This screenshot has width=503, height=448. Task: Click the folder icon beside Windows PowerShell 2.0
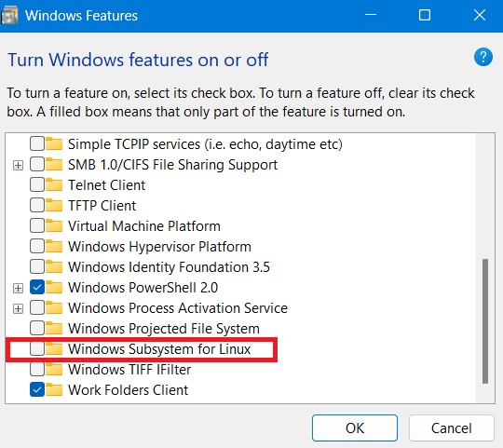54,288
